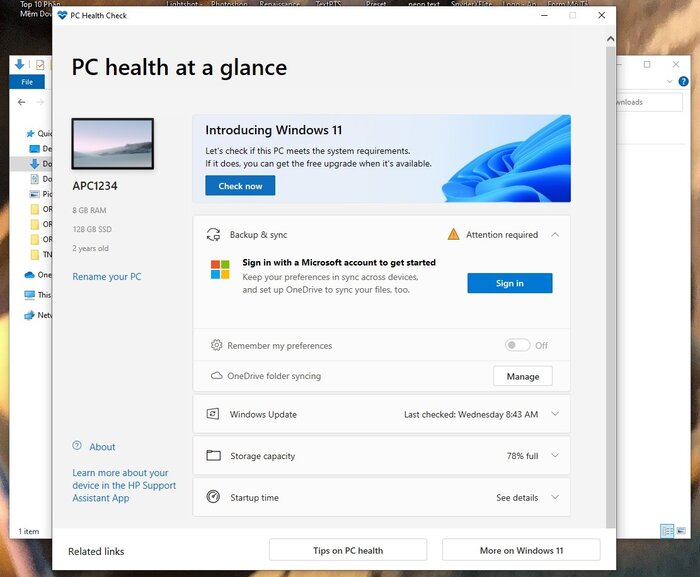Click the About question mark icon
This screenshot has height=577, width=700.
[x=77, y=445]
